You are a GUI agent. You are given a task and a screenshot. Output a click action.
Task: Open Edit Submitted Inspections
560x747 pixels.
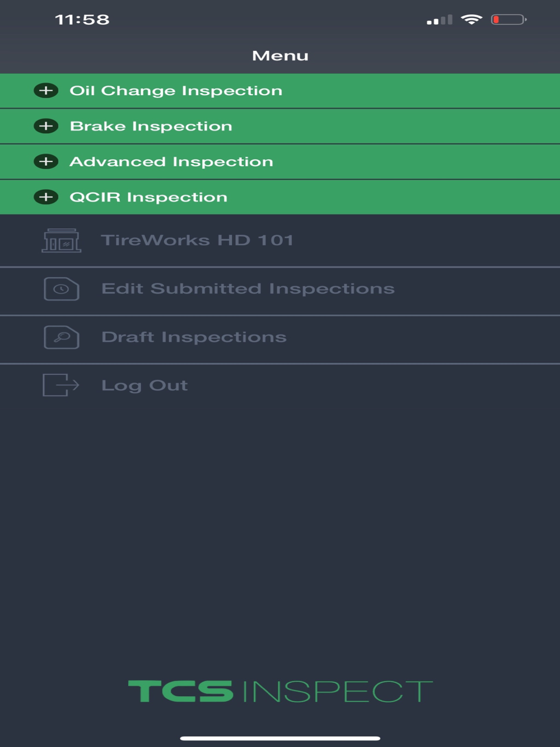click(248, 289)
